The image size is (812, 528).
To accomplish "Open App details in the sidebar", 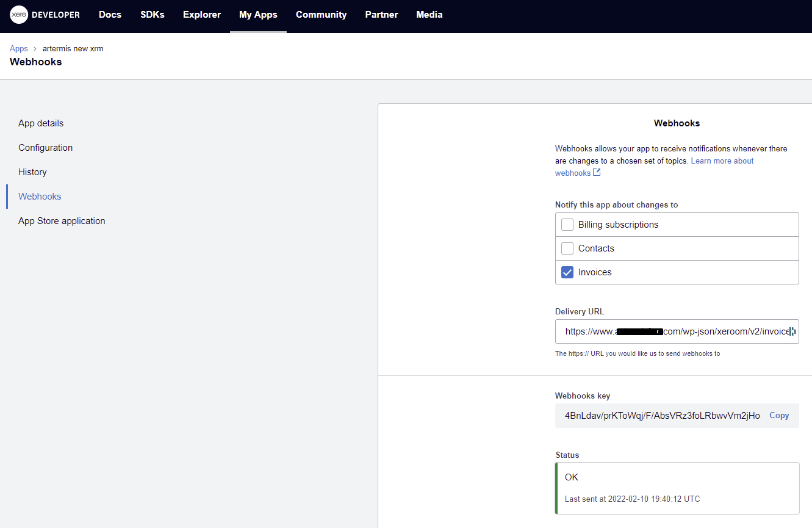I will pos(41,123).
